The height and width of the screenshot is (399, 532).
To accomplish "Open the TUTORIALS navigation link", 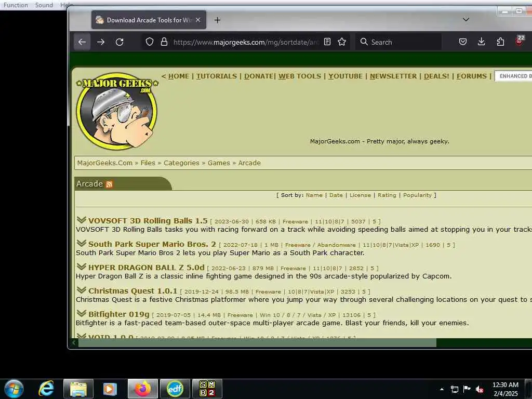I will [217, 76].
